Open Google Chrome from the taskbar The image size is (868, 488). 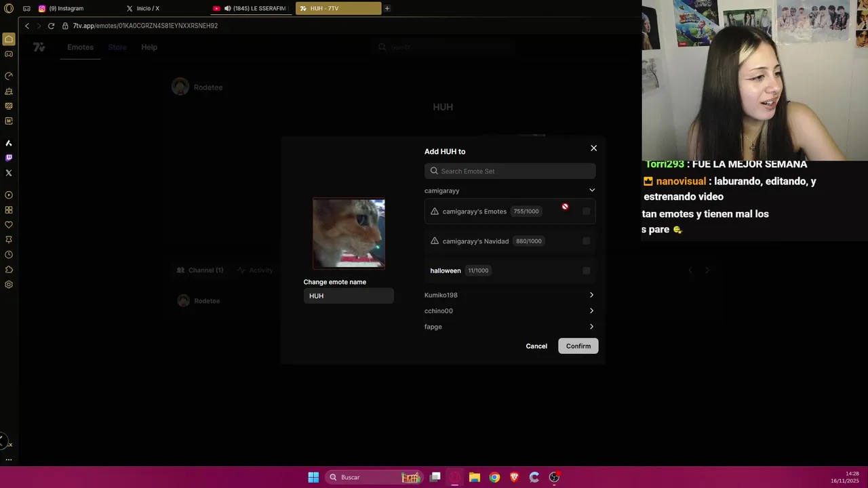pyautogui.click(x=494, y=477)
